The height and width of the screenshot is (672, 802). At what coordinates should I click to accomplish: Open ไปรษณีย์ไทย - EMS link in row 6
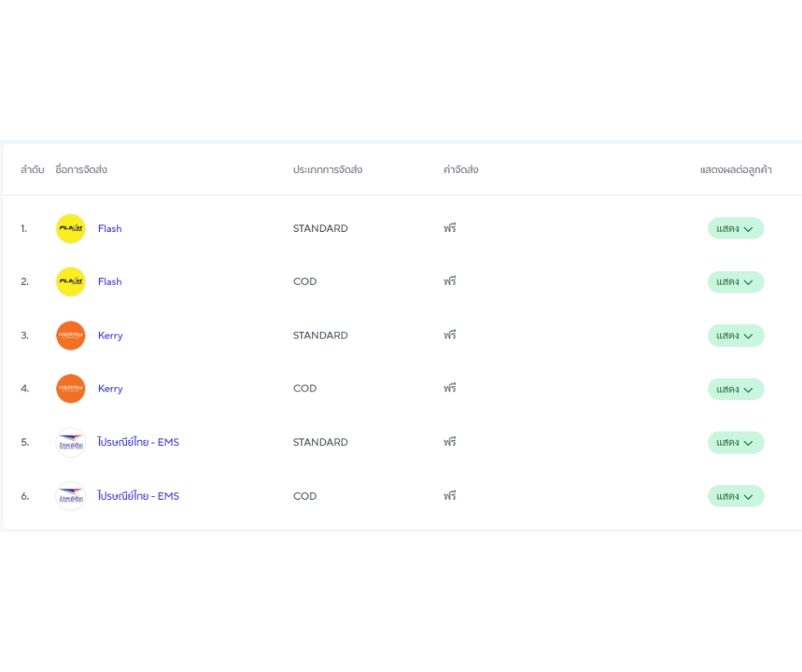pos(138,495)
